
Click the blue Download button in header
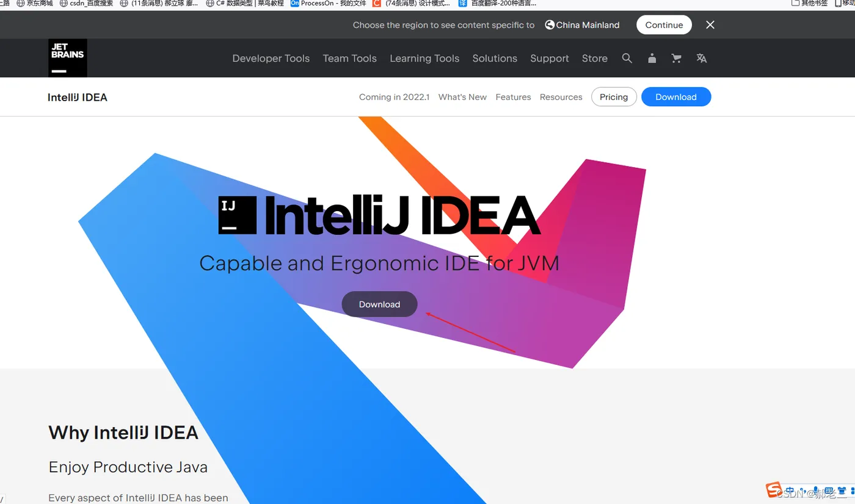tap(676, 97)
